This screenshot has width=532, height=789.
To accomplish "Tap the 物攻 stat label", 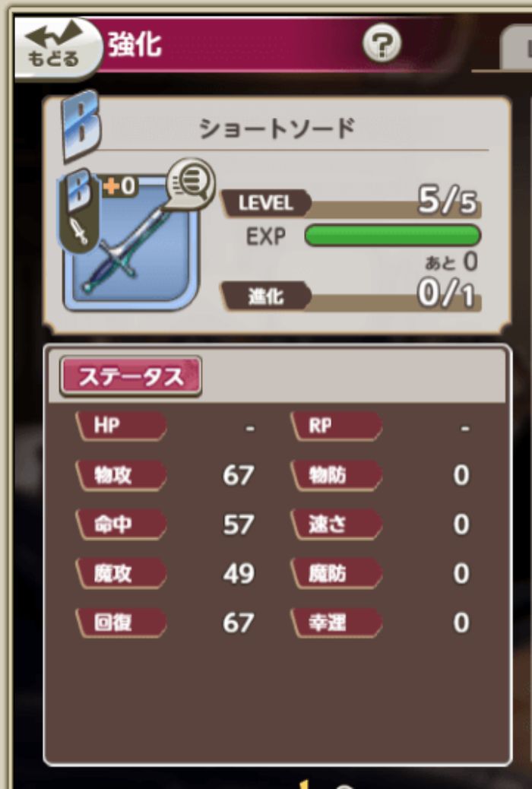I will (121, 475).
